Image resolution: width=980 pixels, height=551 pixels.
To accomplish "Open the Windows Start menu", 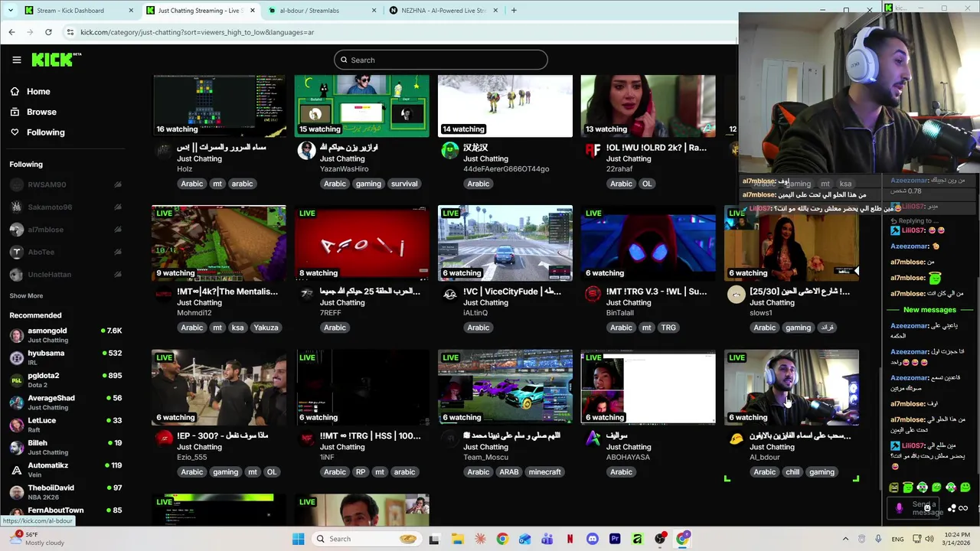I will (x=298, y=539).
